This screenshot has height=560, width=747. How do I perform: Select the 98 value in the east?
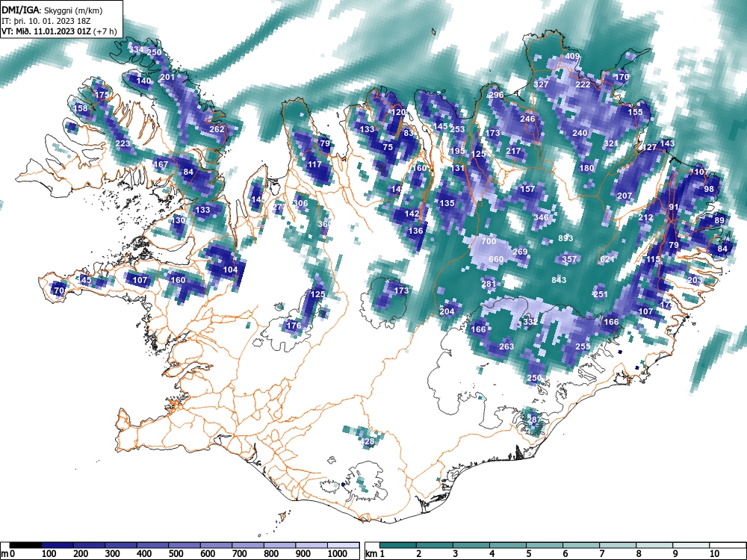pos(709,189)
